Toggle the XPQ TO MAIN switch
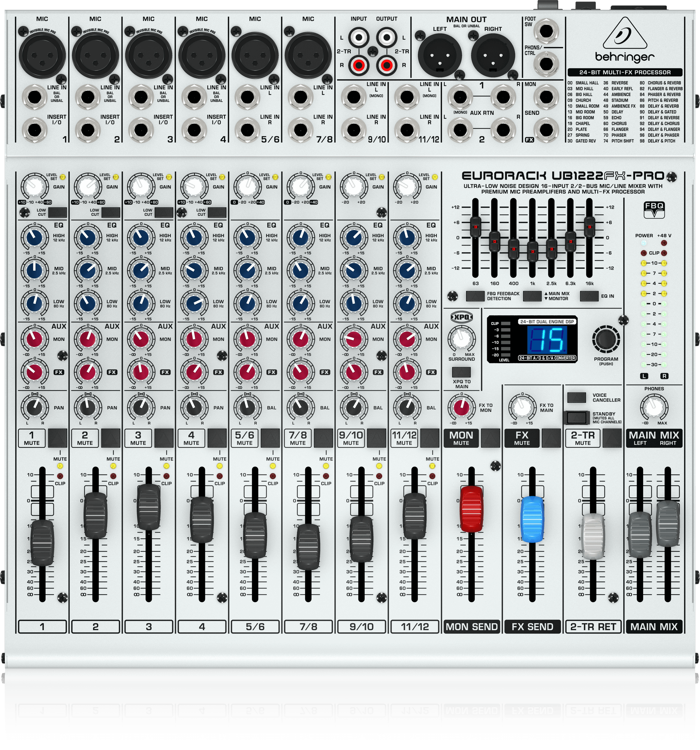This screenshot has width=700, height=750. click(x=461, y=372)
